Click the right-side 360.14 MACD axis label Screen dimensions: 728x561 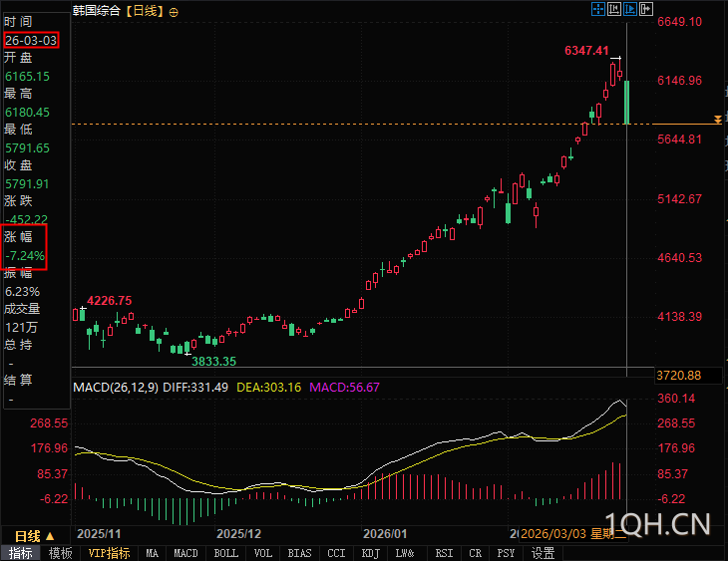click(676, 399)
